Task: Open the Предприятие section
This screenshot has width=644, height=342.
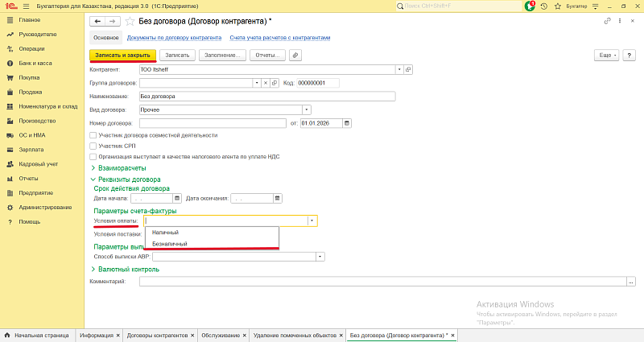Action: pyautogui.click(x=35, y=193)
